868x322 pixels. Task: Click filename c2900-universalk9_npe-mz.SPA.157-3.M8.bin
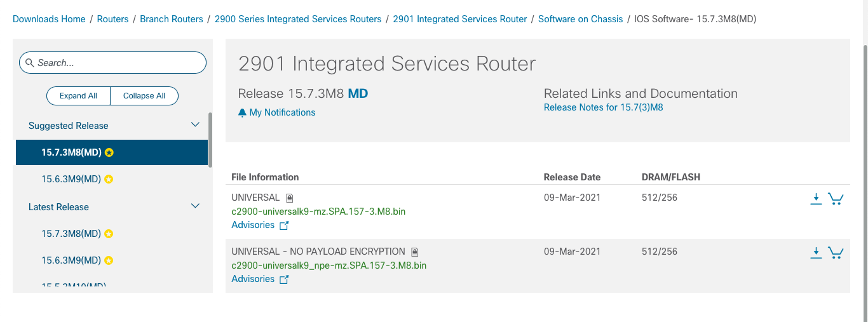329,265
